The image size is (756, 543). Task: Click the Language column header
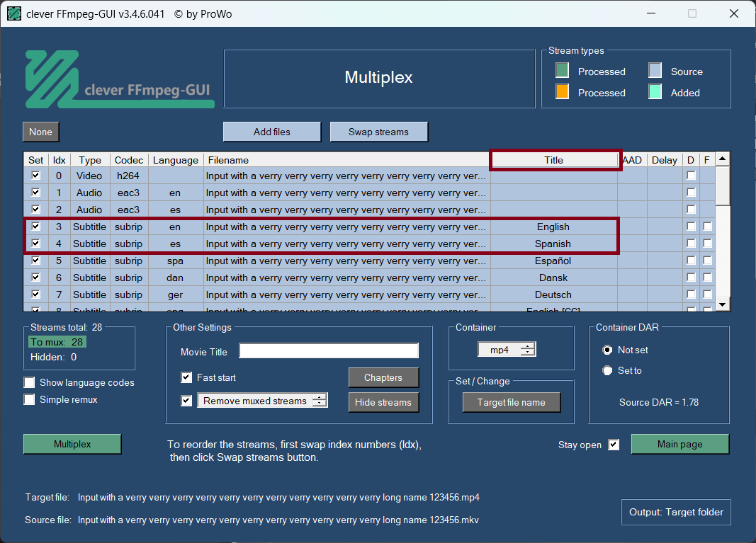click(176, 160)
